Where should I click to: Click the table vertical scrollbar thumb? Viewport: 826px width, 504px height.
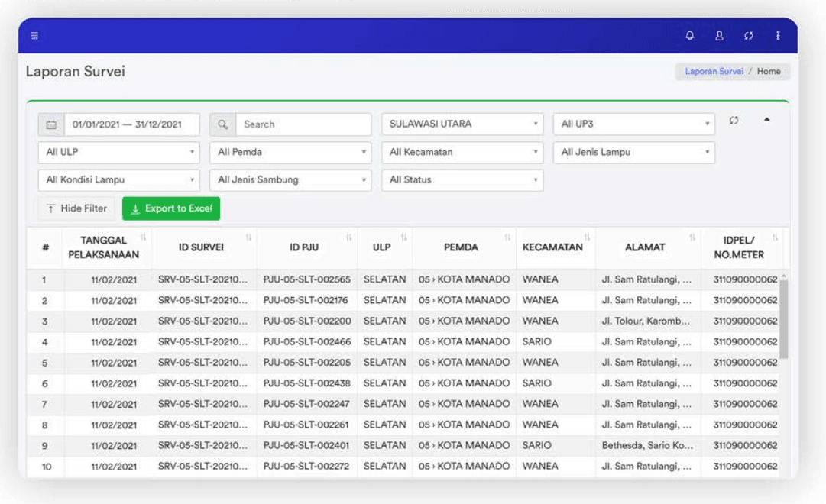pos(784,318)
